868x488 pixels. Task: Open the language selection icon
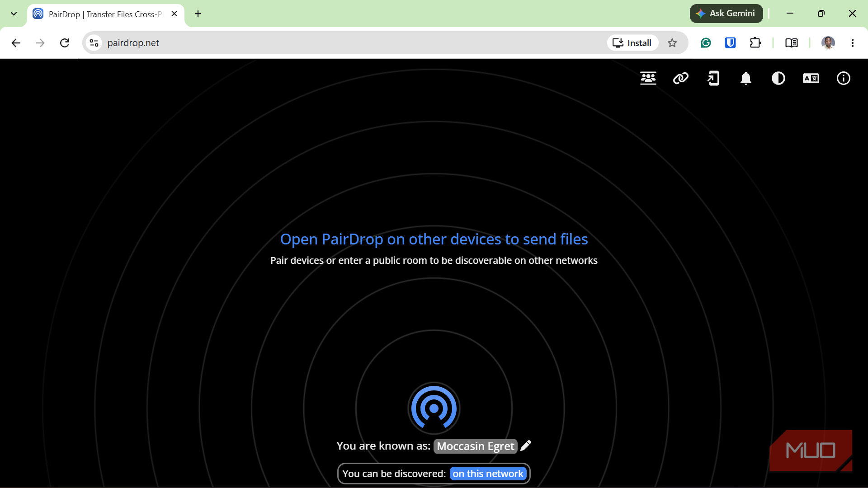coord(811,79)
